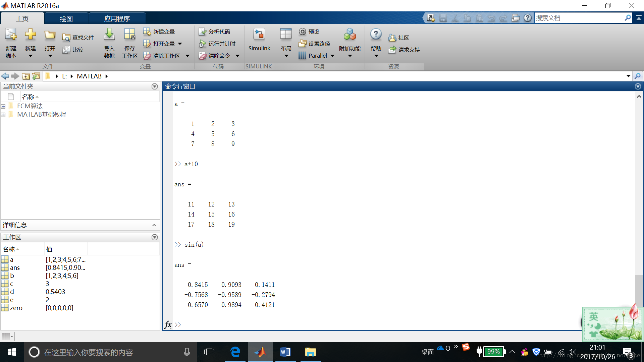644x362 pixels.
Task: Click the Preferences (预设) gear icon
Action: click(x=303, y=32)
